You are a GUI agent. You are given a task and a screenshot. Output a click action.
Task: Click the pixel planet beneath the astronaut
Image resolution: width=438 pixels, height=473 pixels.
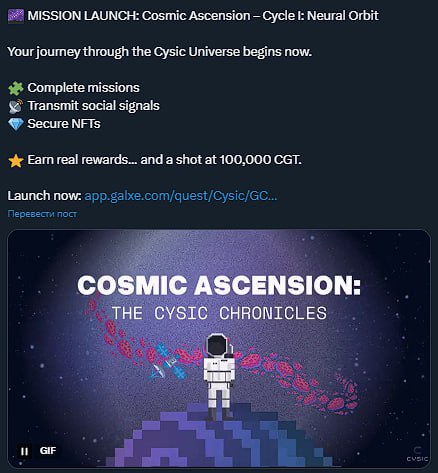pyautogui.click(x=219, y=437)
